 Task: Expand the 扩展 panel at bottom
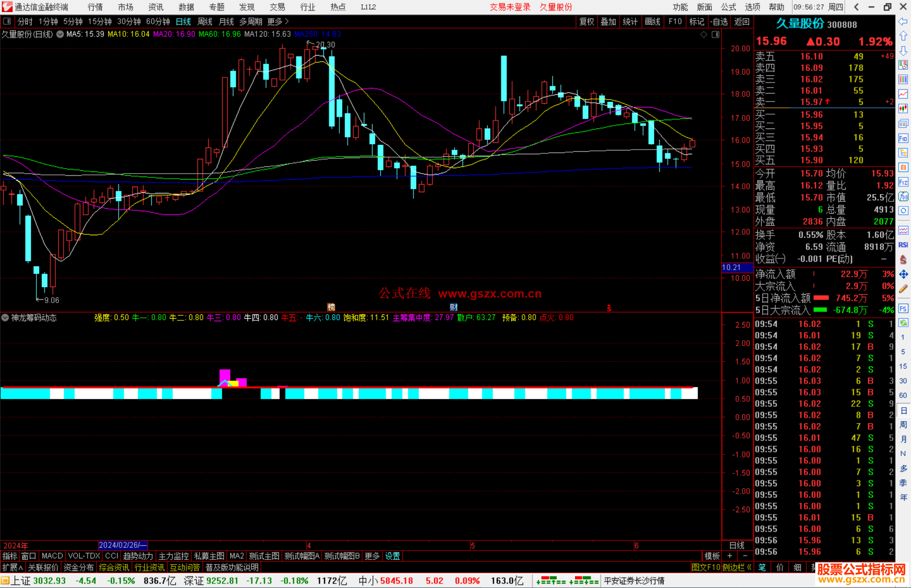click(x=13, y=568)
